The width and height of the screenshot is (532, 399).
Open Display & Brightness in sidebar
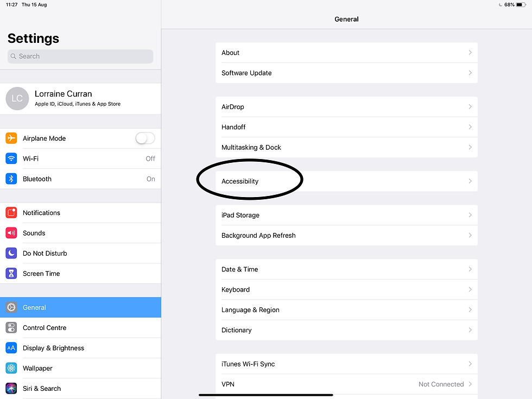click(80, 348)
